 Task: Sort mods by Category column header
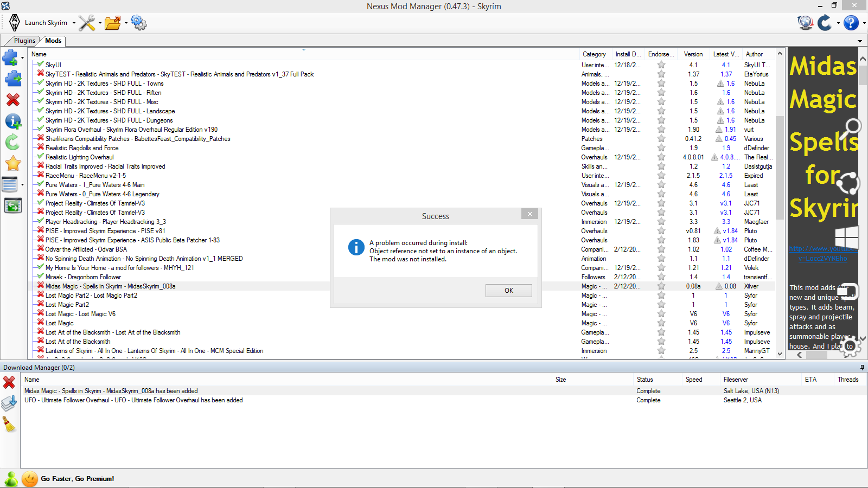coord(595,54)
